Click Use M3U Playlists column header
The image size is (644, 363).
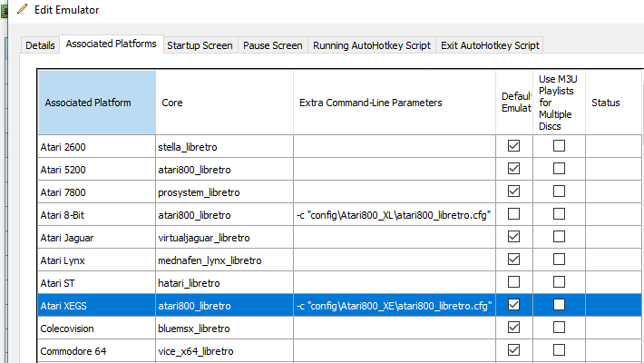pyautogui.click(x=559, y=103)
